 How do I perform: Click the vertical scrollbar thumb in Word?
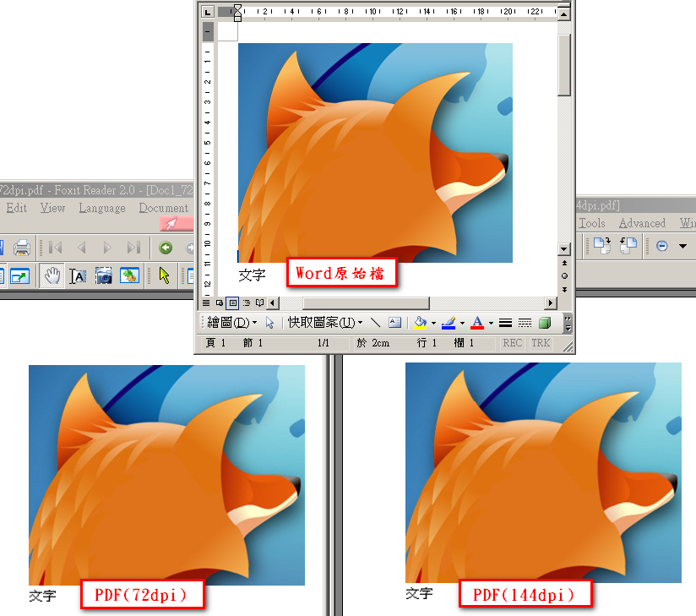(x=564, y=65)
